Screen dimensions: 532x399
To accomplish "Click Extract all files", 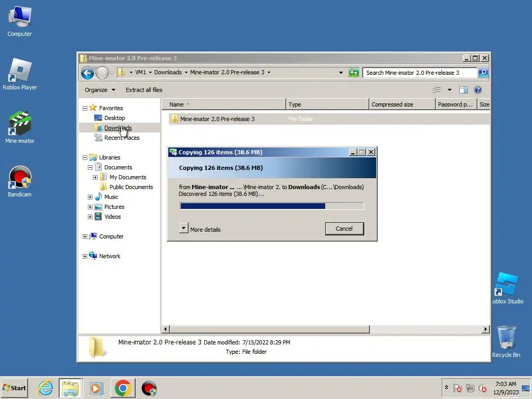I will point(144,90).
